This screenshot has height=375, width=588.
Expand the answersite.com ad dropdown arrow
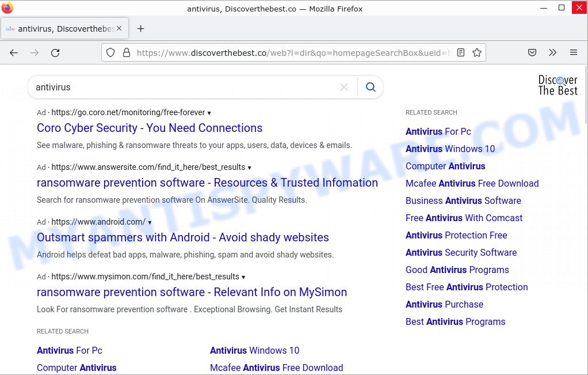click(249, 168)
